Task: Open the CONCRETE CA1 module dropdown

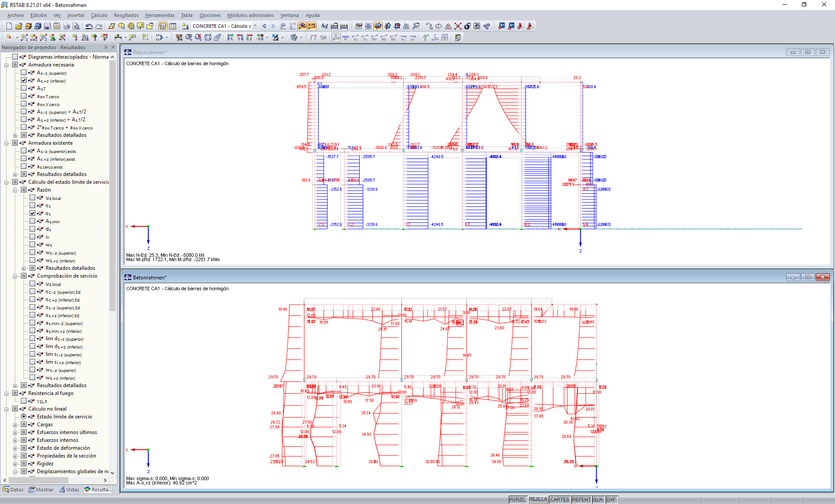Action: click(x=255, y=26)
